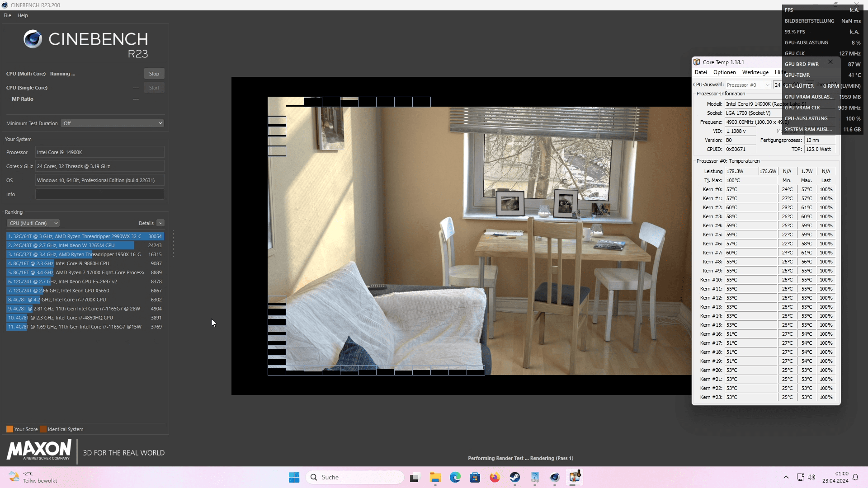Open Microsoft Edge from the taskbar
Screen dimensions: 868x488
click(x=455, y=477)
